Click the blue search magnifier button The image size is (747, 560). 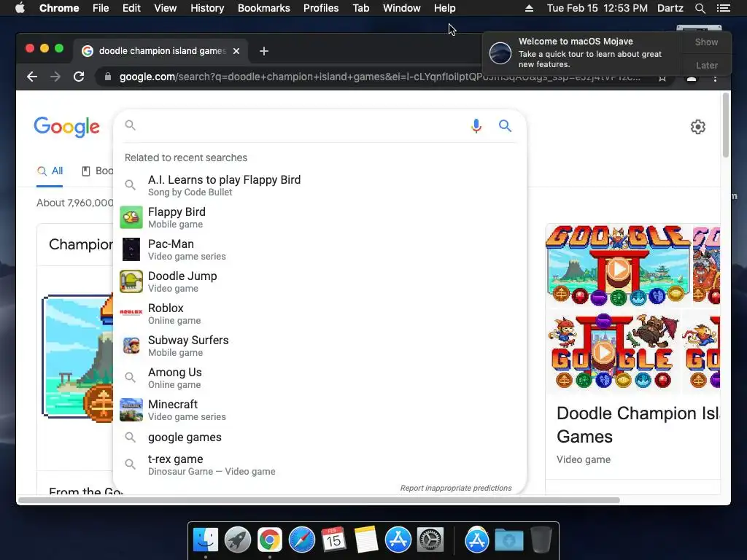tap(505, 125)
